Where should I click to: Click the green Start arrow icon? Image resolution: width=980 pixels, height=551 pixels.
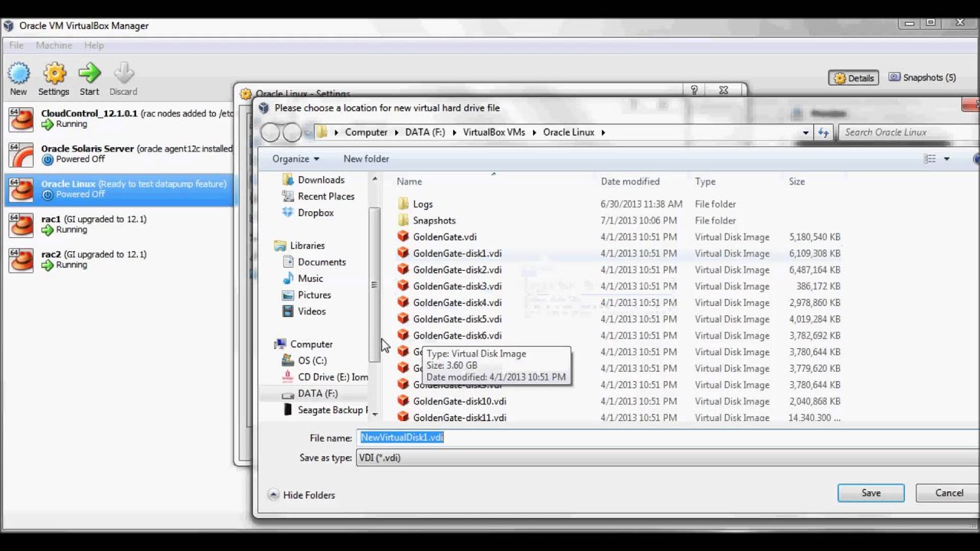90,73
